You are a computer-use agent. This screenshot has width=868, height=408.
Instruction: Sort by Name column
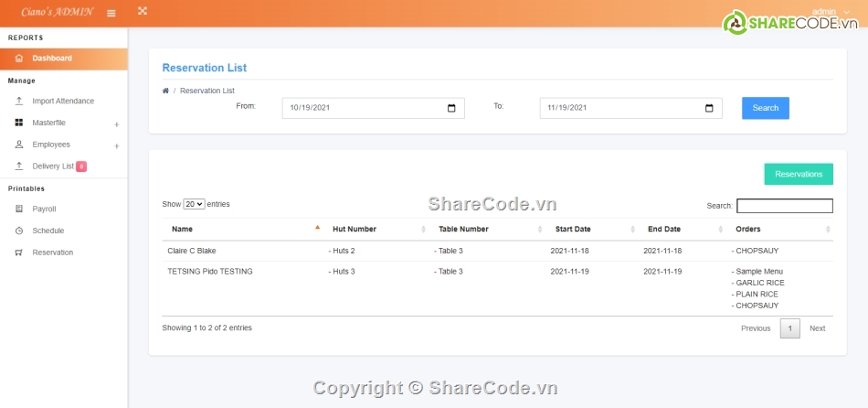(241, 229)
